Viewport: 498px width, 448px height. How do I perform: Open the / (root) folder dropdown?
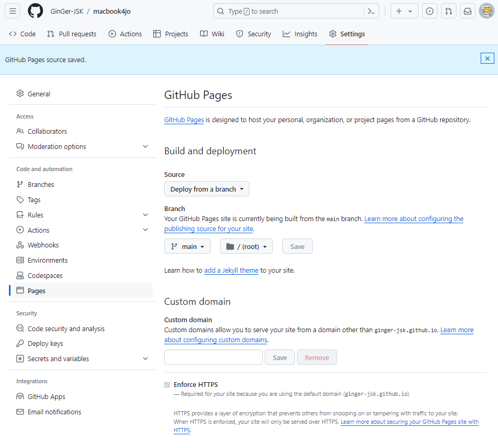point(246,246)
